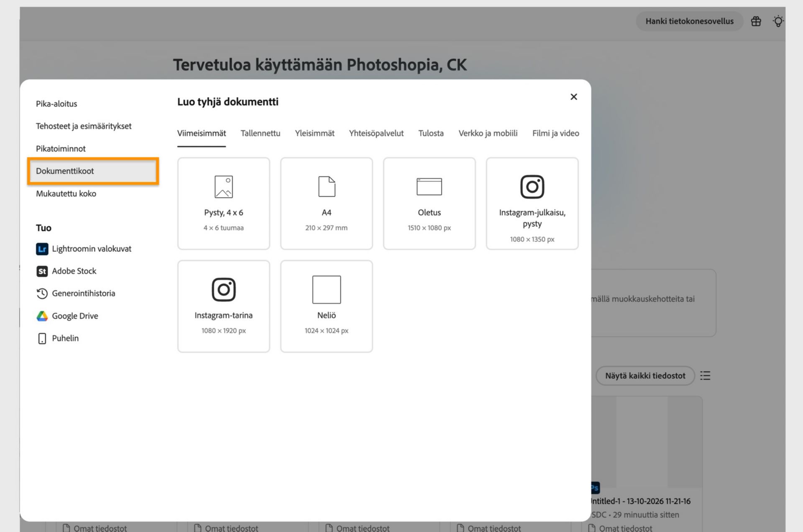The image size is (803, 532).
Task: Click the Puhelin phone icon
Action: [x=42, y=339]
